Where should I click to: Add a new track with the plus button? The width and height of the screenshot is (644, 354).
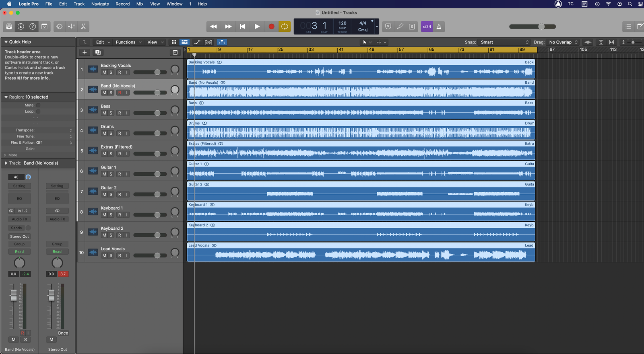[85, 52]
